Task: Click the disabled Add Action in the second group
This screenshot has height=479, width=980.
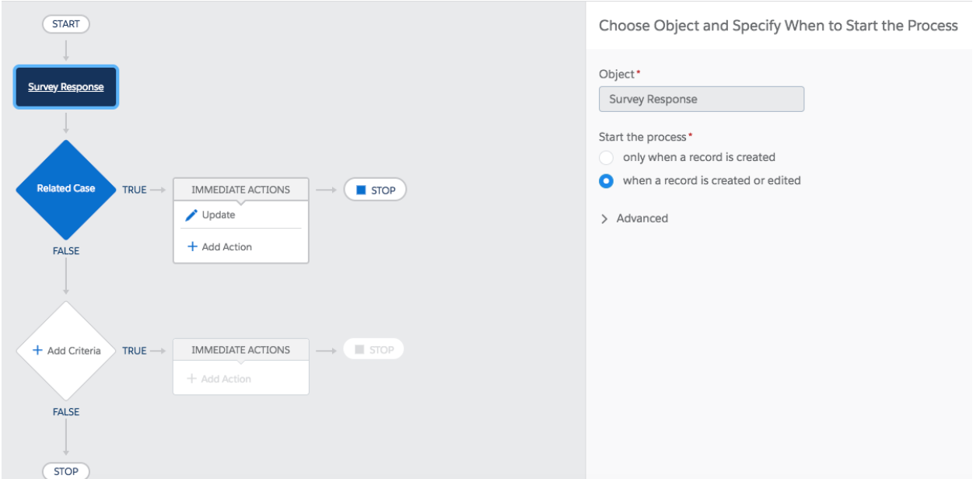Action: (219, 379)
